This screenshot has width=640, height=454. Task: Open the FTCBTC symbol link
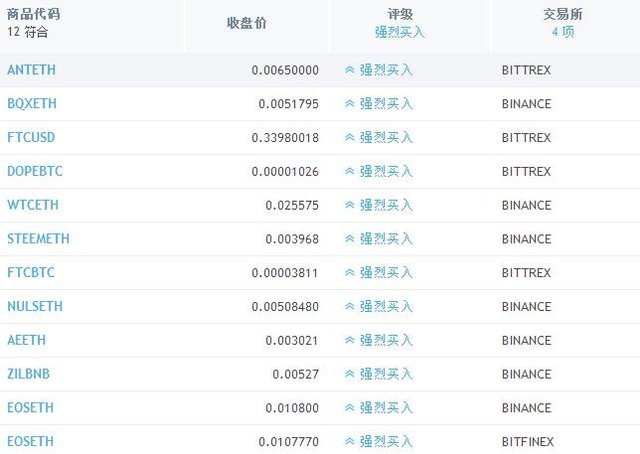click(31, 273)
